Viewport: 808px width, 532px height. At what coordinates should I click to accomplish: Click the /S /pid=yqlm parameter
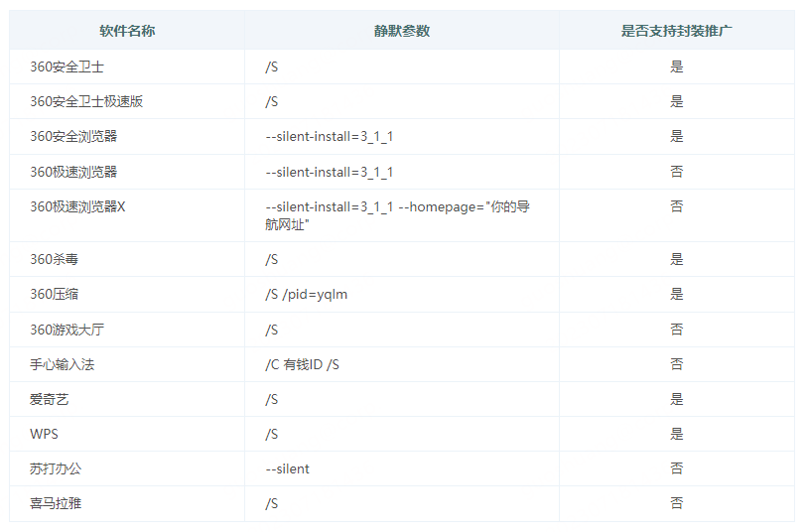tap(307, 295)
